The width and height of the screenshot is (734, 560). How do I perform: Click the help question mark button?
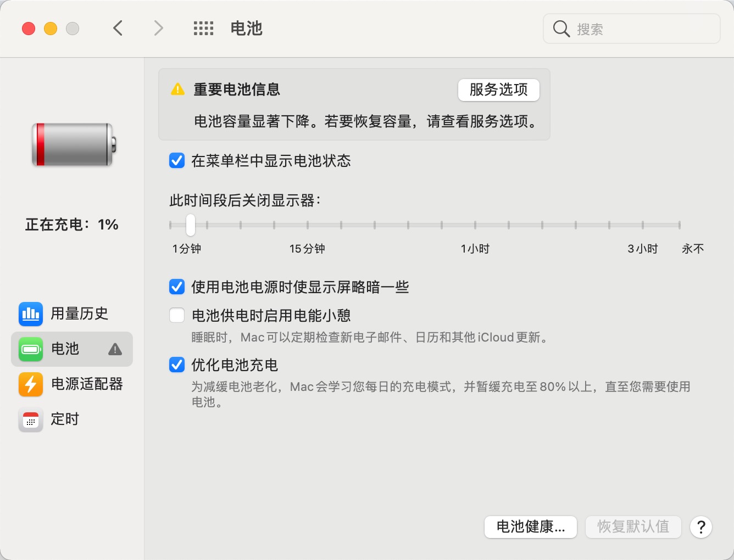click(x=701, y=527)
